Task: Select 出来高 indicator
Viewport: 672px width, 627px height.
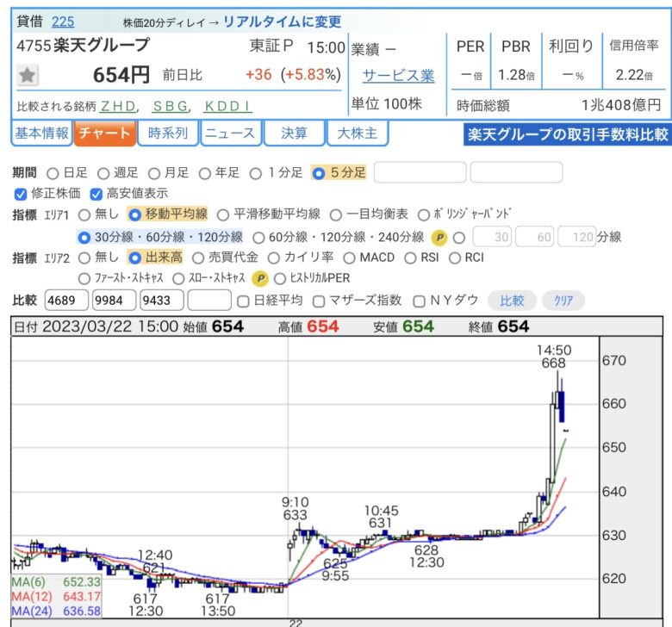Action: click(134, 258)
